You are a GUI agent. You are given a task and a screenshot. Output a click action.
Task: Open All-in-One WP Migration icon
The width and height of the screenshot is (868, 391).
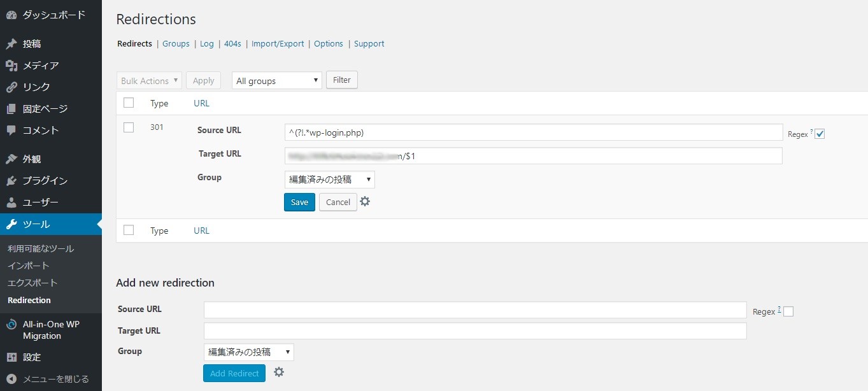(x=11, y=325)
